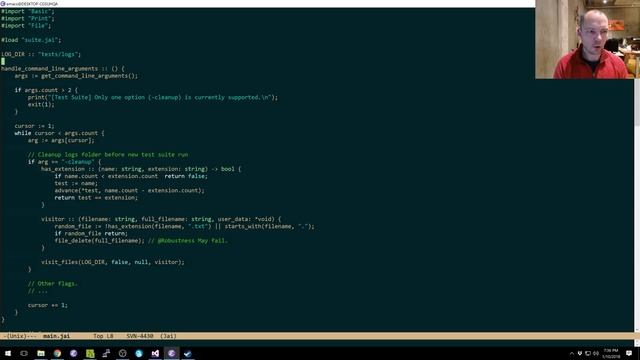The image size is (640, 360).
Task: Click main.jai in the mode line
Action: (x=56, y=336)
